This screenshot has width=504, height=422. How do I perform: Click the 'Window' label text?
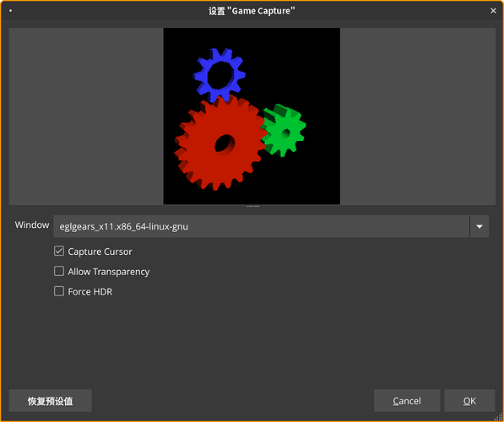point(32,225)
